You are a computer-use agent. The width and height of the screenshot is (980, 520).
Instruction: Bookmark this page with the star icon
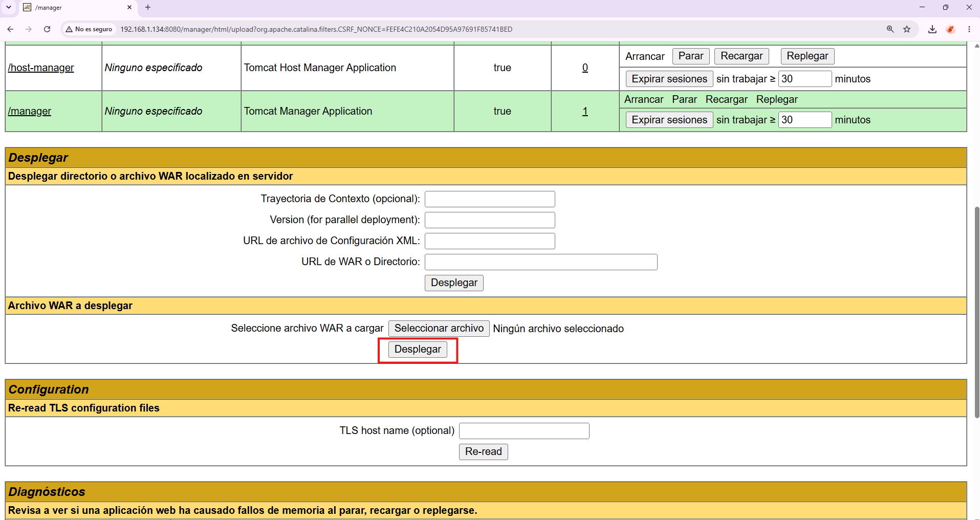[x=907, y=29]
